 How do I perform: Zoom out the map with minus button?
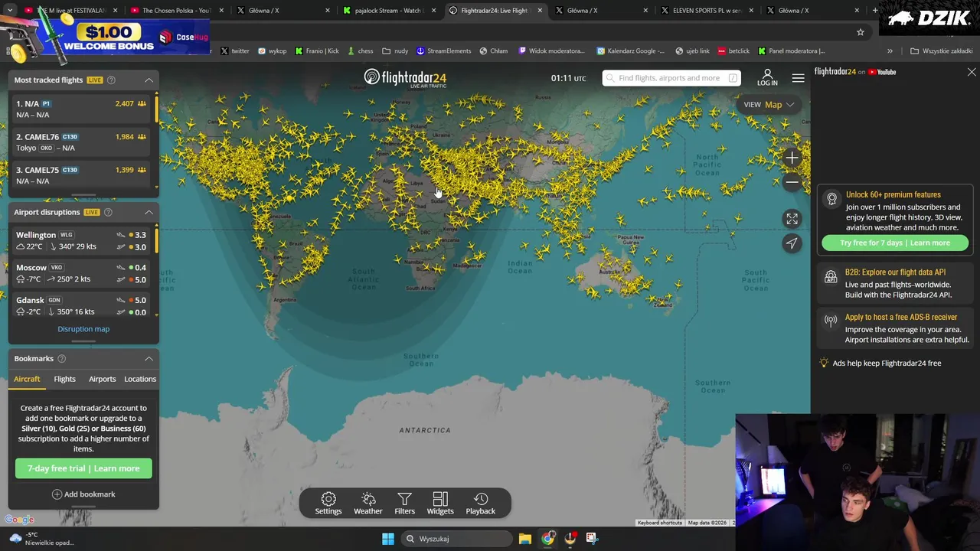792,182
